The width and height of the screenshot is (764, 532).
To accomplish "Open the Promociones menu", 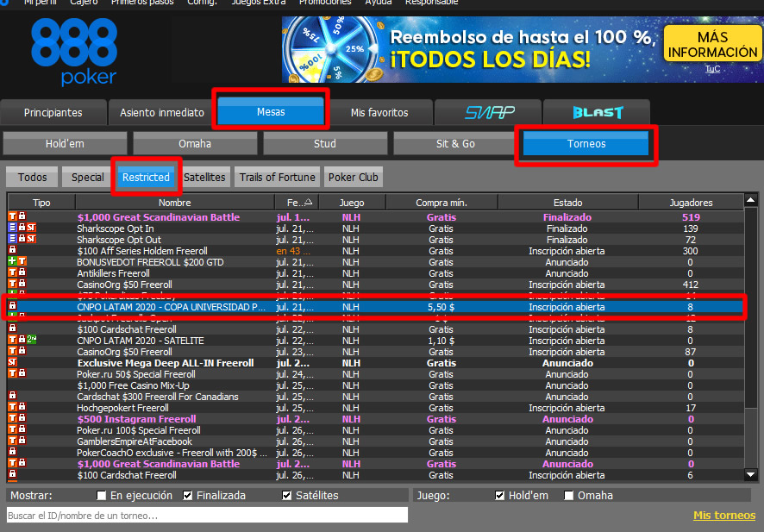I will [x=325, y=3].
